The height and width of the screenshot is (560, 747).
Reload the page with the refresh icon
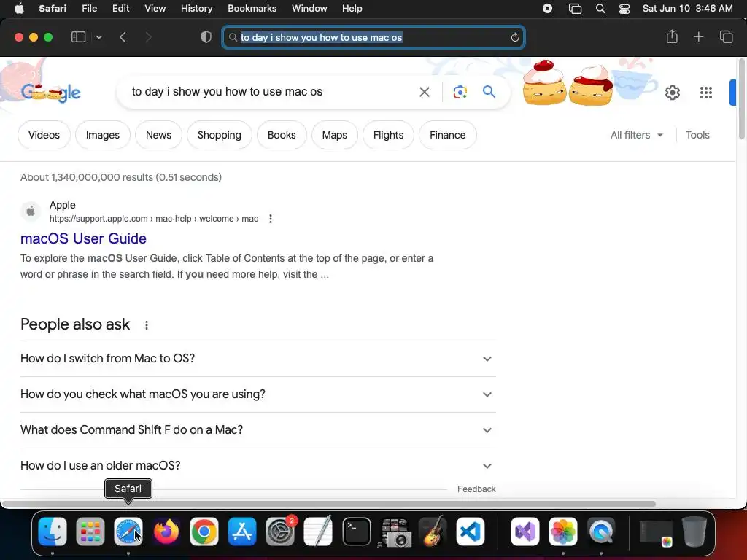click(514, 37)
